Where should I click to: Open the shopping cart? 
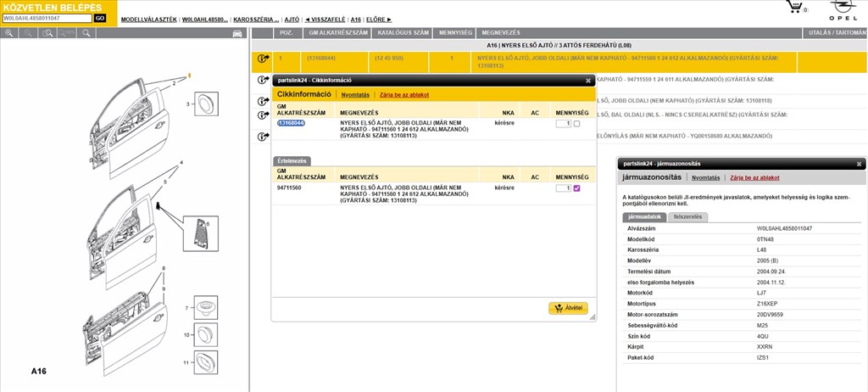click(795, 7)
